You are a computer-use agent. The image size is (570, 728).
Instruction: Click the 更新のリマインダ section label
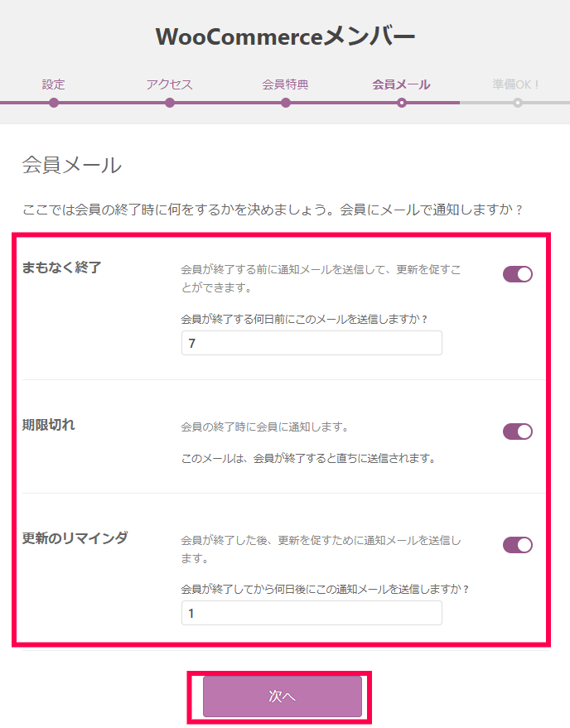click(75, 538)
